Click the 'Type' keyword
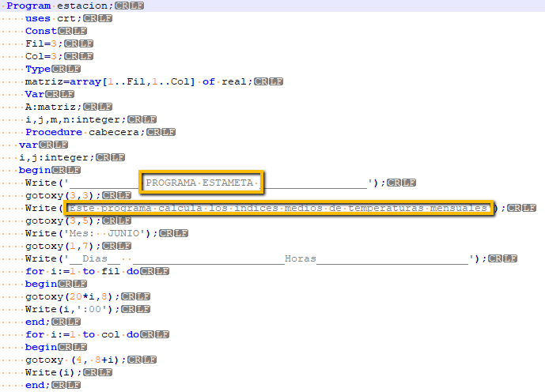Screen dimensions: 545x392 pyautogui.click(x=38, y=69)
